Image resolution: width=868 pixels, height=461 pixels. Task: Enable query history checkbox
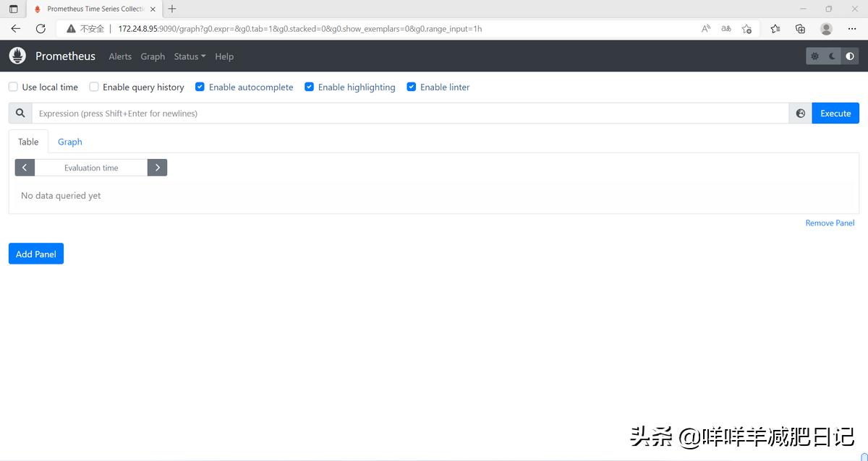pyautogui.click(x=94, y=87)
